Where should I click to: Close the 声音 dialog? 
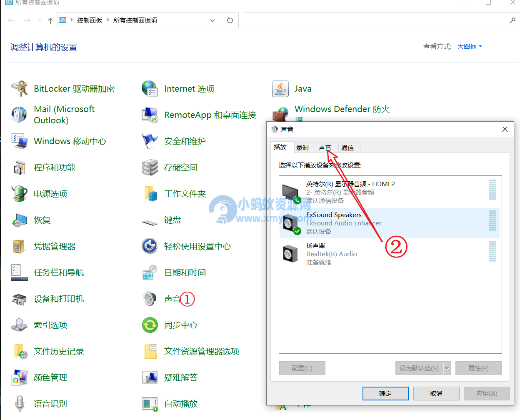505,129
